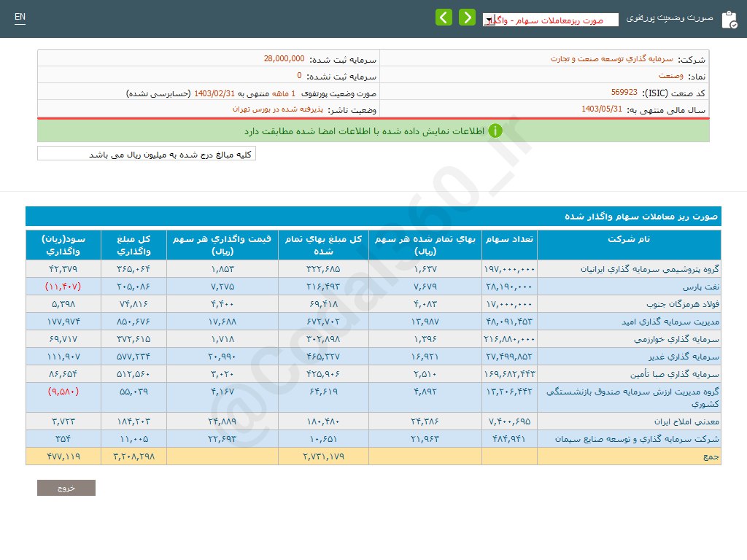Click the million rial amounts note box

pyautogui.click(x=147, y=154)
